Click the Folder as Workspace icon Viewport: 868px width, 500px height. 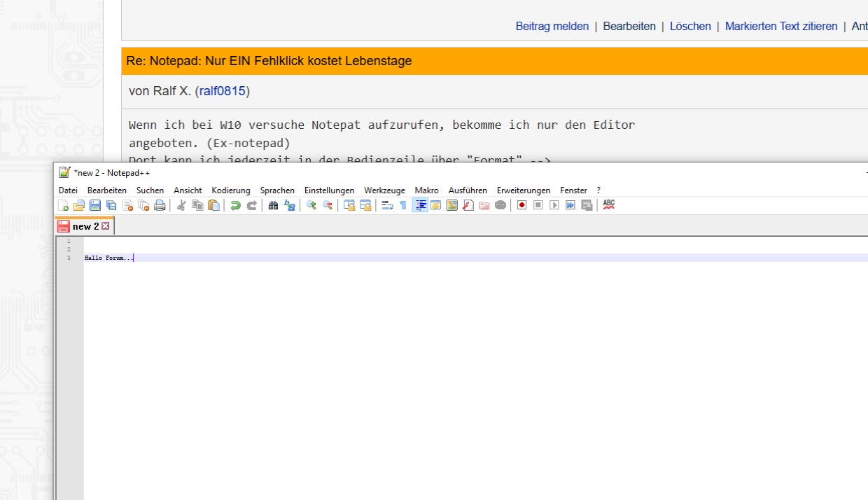[x=484, y=205]
